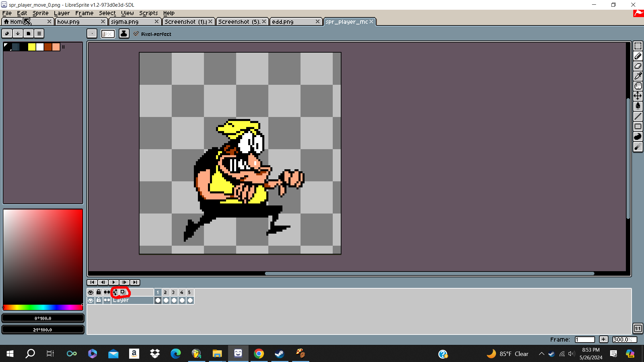
Task: Toggle the lock on the Layer row
Action: tap(99, 300)
